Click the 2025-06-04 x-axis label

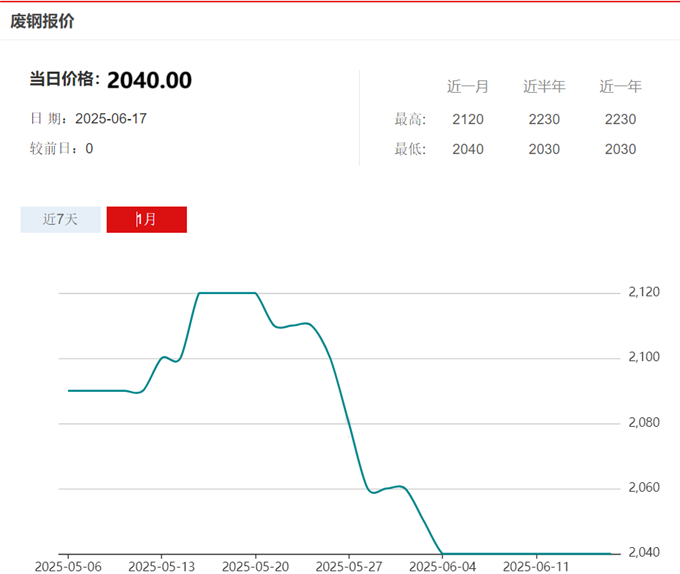pos(441,566)
